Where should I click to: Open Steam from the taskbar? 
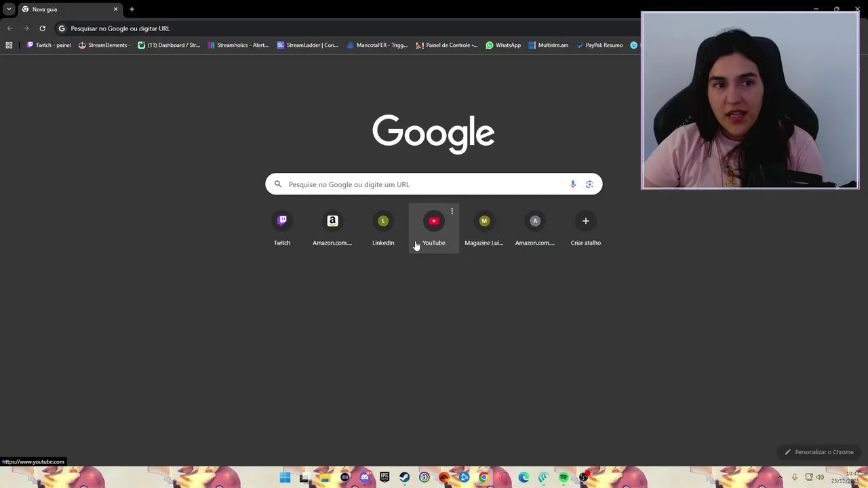click(404, 477)
